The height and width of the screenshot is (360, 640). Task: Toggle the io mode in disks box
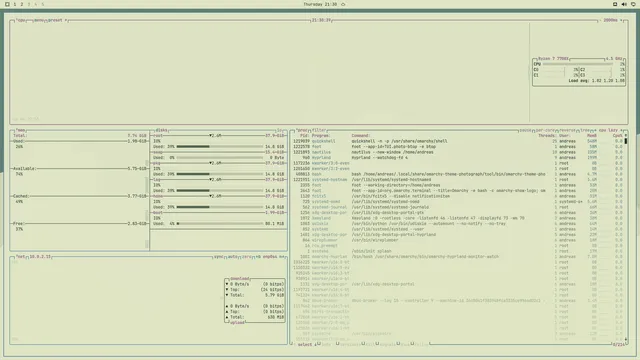(280, 130)
